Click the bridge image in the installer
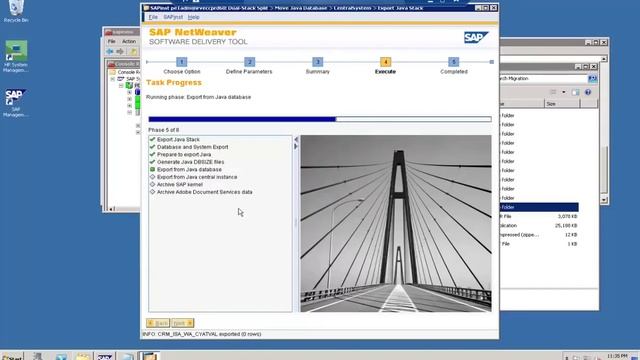640x360 pixels. tap(396, 224)
